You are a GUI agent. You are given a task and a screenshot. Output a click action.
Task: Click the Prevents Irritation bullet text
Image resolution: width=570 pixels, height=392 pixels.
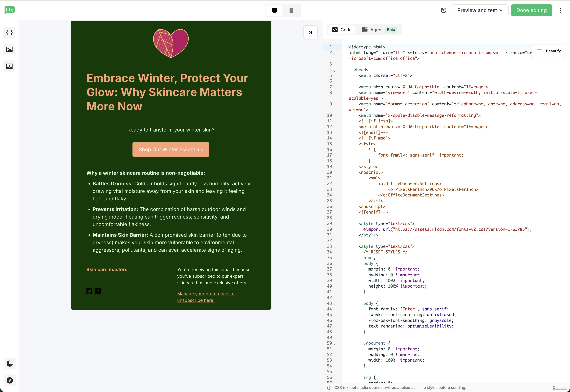click(x=169, y=217)
